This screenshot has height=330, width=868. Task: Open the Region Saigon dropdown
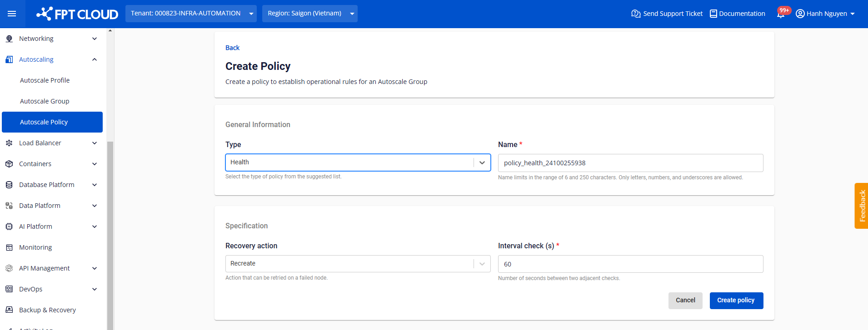(309, 14)
